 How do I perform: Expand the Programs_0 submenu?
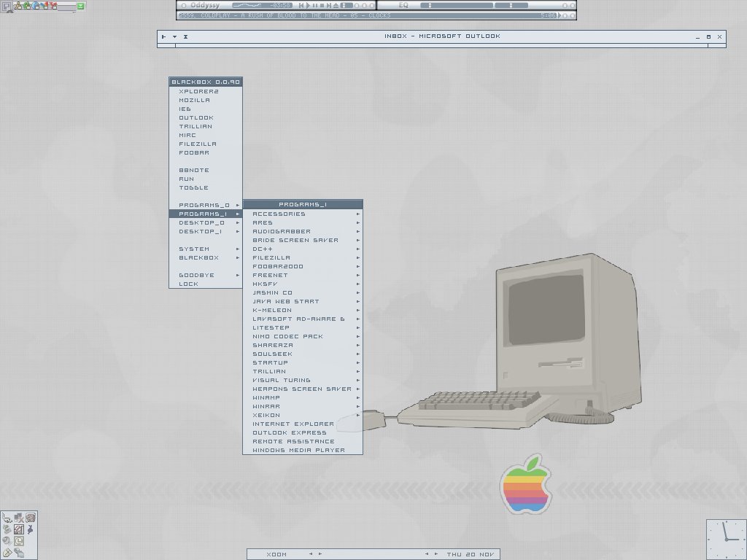click(x=206, y=205)
